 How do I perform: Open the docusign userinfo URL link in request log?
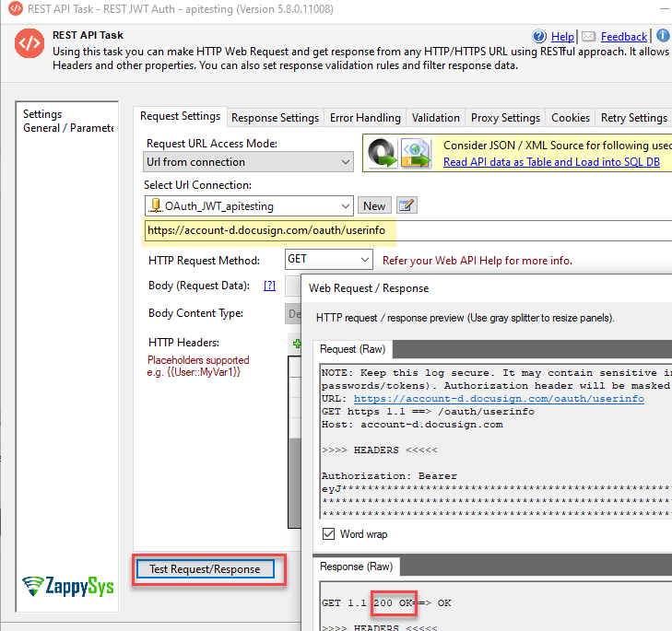click(x=499, y=398)
